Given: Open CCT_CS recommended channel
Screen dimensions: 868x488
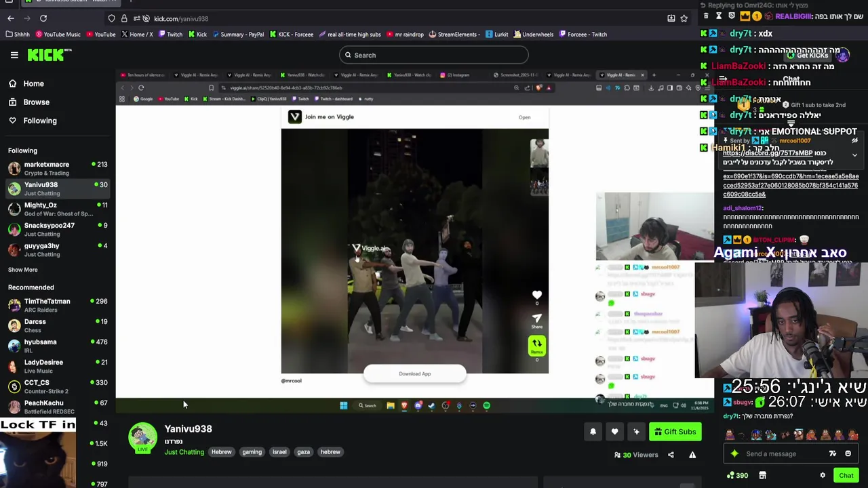Looking at the screenshot, I should 58,386.
